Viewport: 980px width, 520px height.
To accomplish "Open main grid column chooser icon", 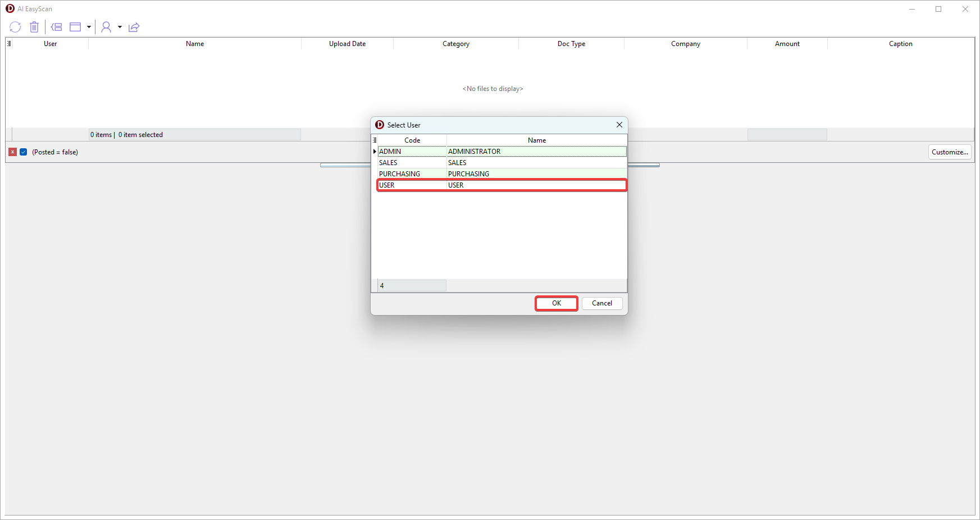I will [9, 44].
